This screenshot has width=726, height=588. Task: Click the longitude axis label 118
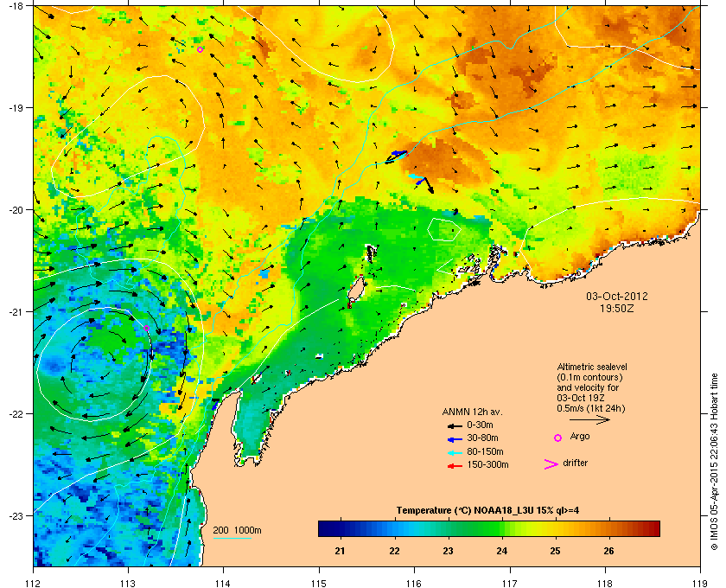coord(605,583)
